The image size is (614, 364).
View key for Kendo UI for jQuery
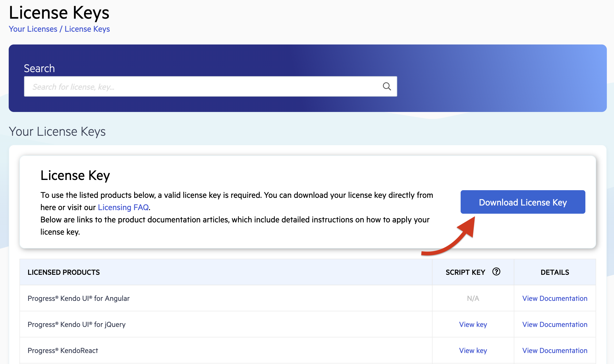(x=473, y=324)
